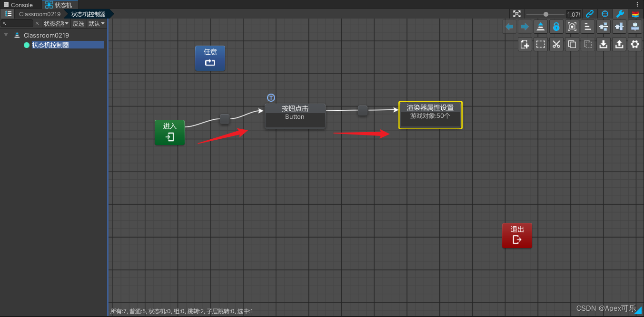
Task: Click the zoom value field 1.07
Action: coord(573,14)
